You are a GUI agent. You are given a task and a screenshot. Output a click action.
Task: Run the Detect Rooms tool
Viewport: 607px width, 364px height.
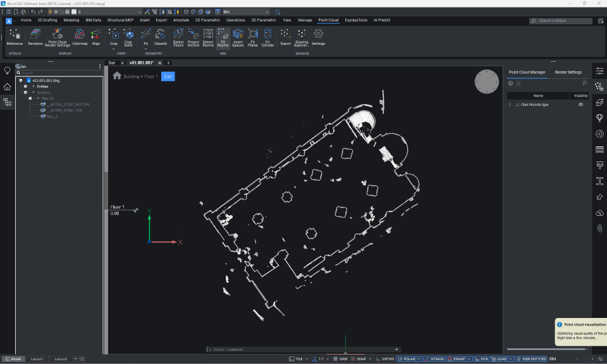208,38
